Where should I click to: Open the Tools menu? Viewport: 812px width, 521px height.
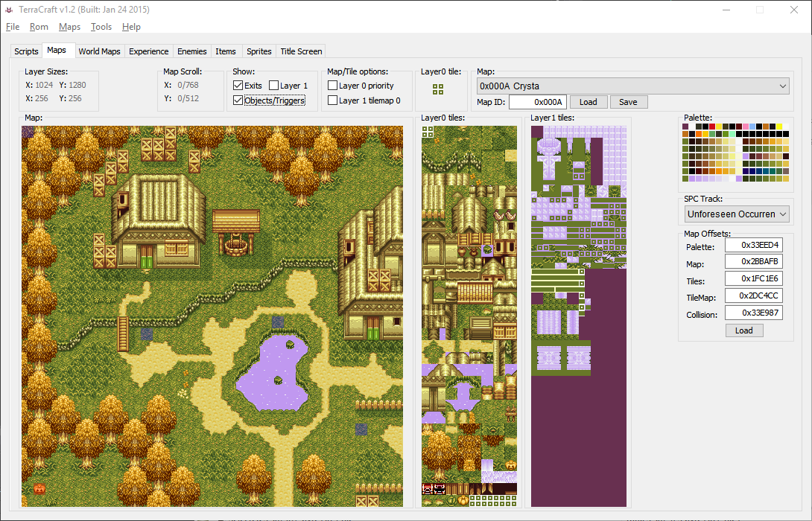click(101, 27)
